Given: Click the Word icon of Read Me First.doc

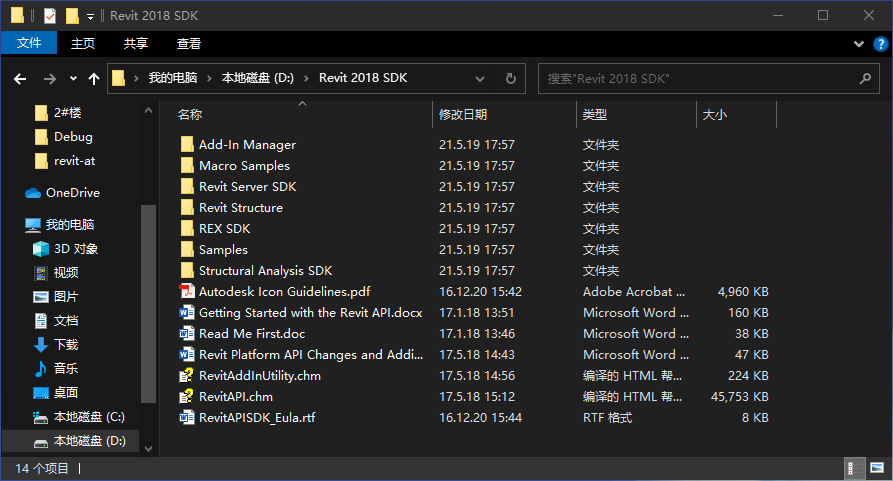Looking at the screenshot, I should (187, 334).
